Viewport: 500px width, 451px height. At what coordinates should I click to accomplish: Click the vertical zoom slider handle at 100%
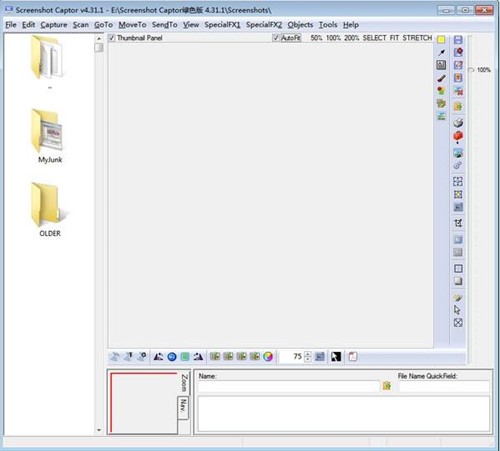point(471,70)
